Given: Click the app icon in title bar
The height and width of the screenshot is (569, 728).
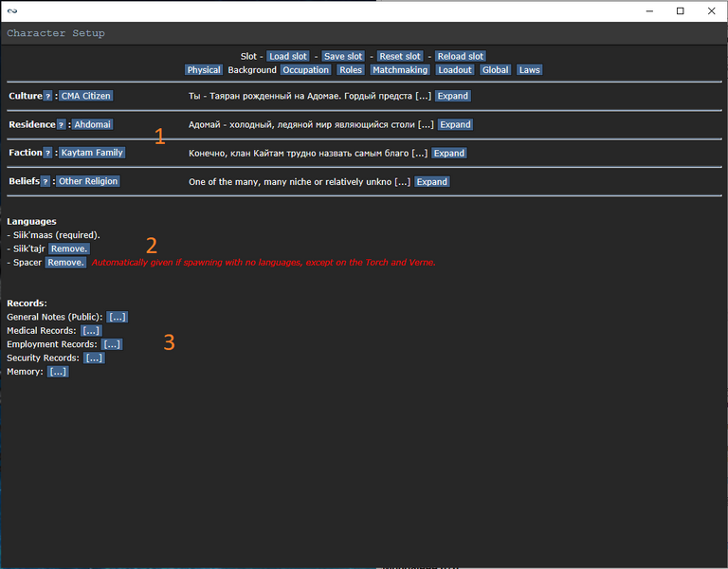Looking at the screenshot, I should click(11, 10).
